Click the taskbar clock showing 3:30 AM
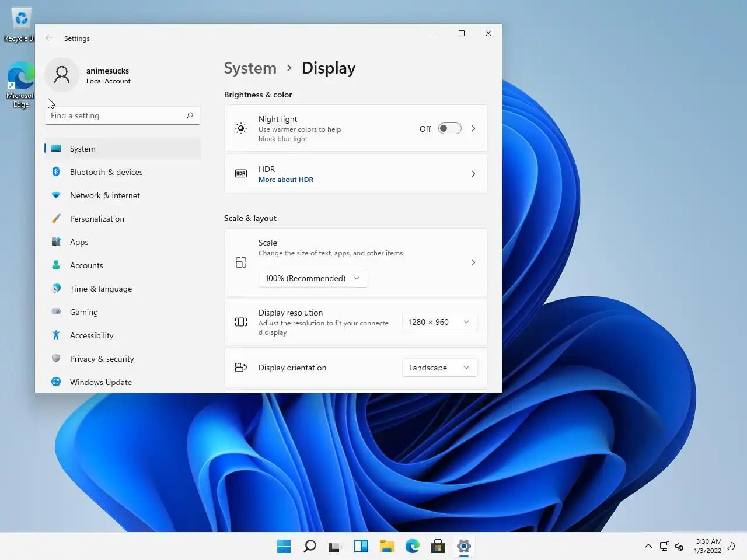The height and width of the screenshot is (560, 747). [708, 546]
